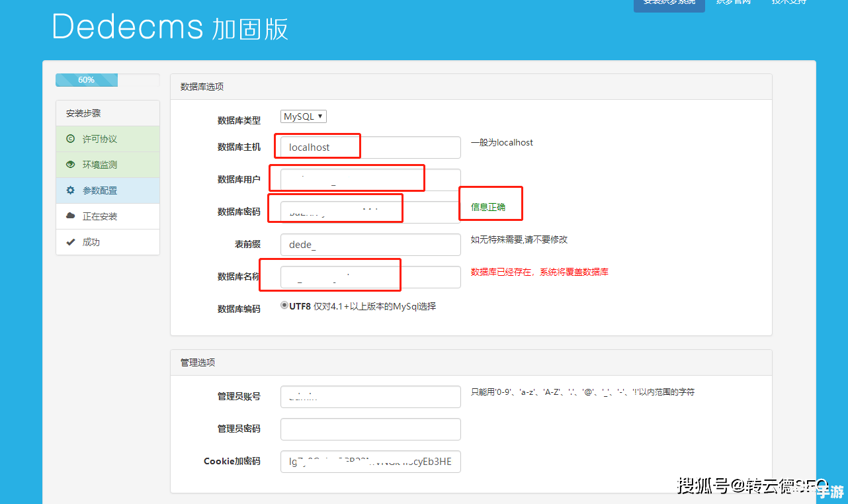Viewport: 848px width, 504px height.
Task: Select the UTF8 encoding radio button
Action: coord(284,306)
